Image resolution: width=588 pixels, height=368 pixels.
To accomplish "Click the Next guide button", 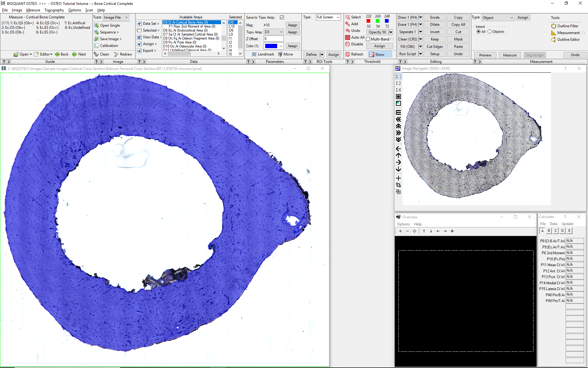I will coord(79,54).
